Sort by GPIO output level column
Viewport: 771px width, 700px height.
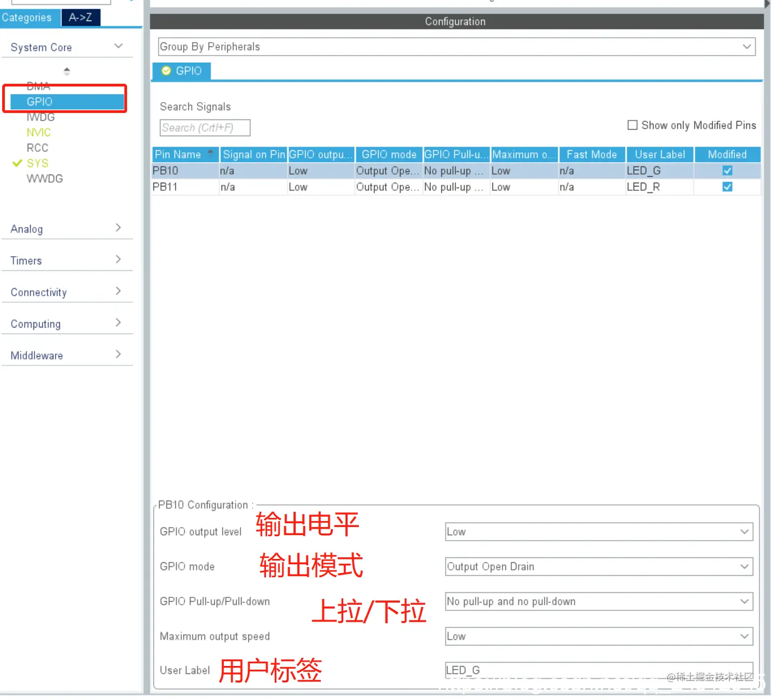pyautogui.click(x=321, y=155)
